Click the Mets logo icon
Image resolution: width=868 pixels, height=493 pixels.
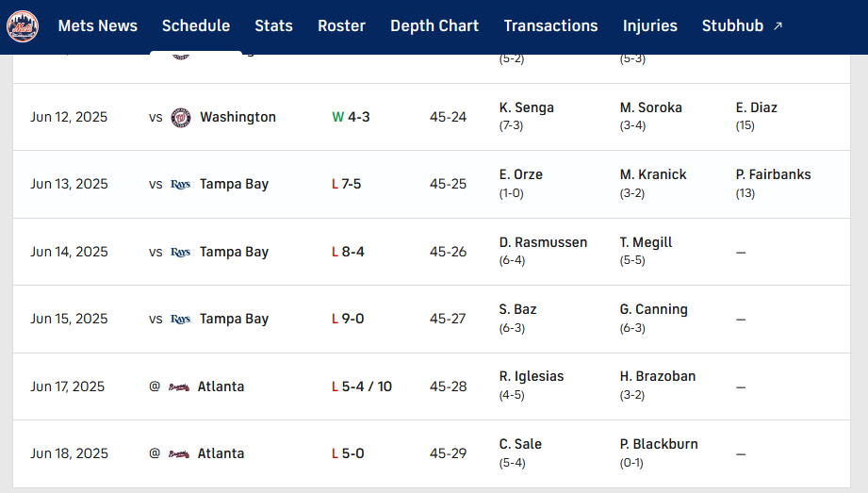(x=23, y=25)
